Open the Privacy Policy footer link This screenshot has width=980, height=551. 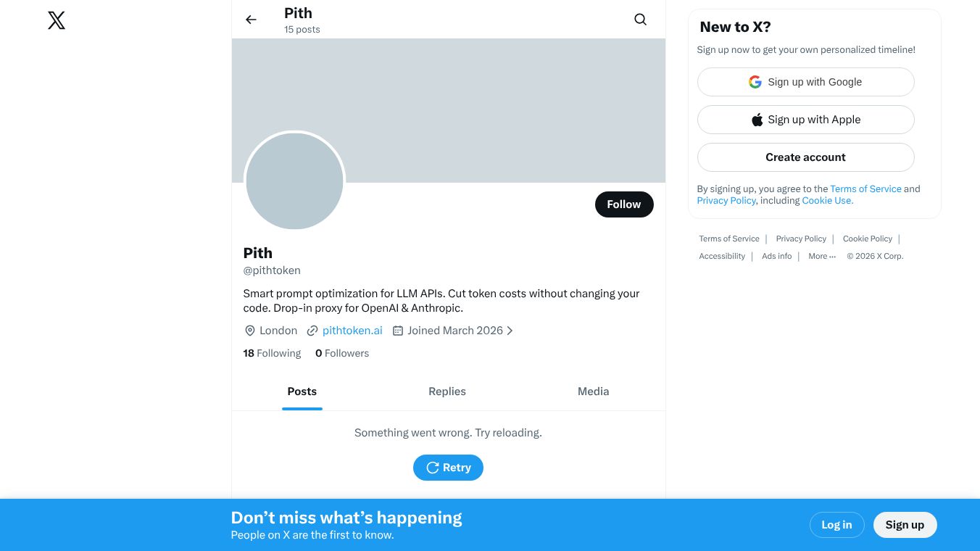pyautogui.click(x=801, y=239)
